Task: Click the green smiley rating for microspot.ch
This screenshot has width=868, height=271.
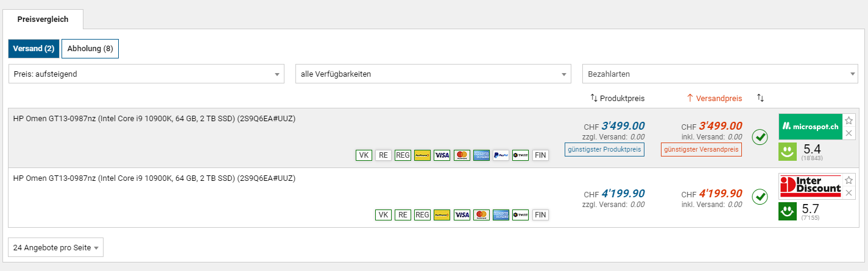Action: coord(788,152)
